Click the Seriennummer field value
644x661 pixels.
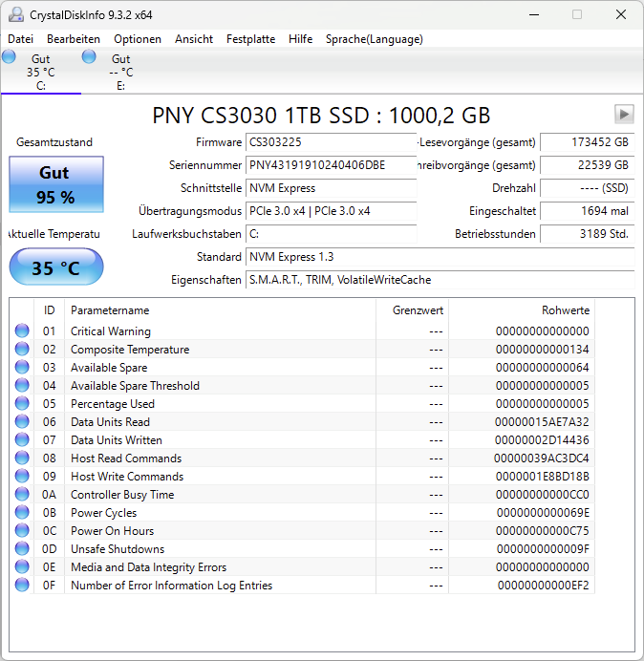pyautogui.click(x=331, y=165)
